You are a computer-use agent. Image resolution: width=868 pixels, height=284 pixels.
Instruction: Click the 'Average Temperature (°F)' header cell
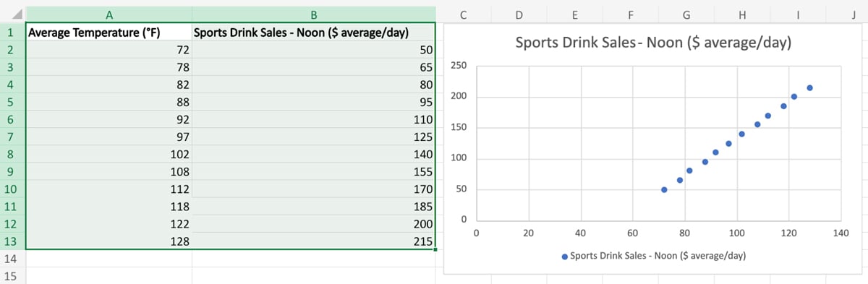click(109, 32)
